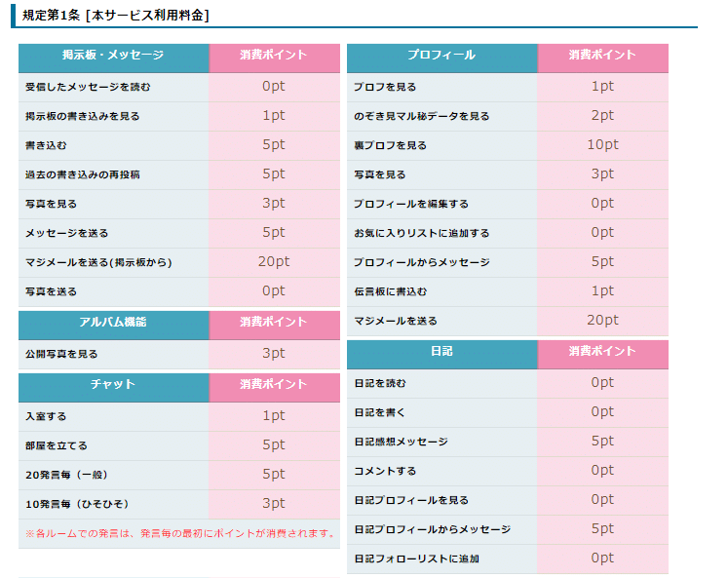Select the row label '書き込む'
Image resolution: width=728 pixels, height=578 pixels.
[x=46, y=145]
